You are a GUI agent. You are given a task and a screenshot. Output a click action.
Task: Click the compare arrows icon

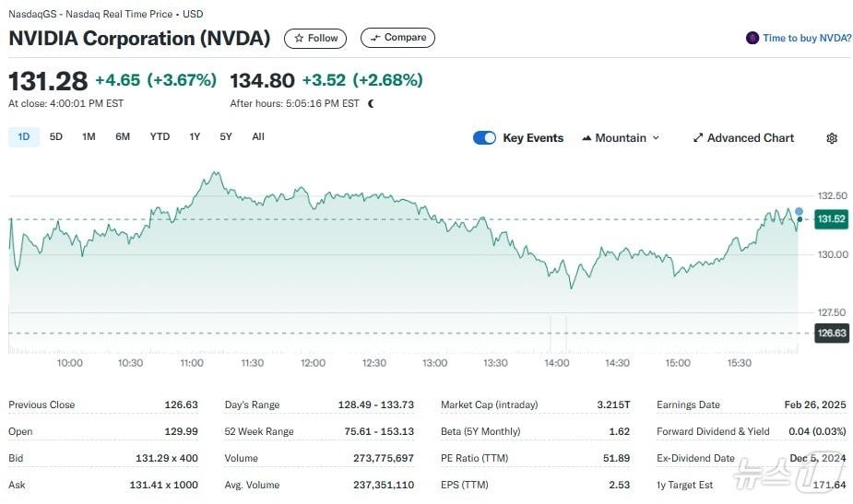(x=373, y=39)
